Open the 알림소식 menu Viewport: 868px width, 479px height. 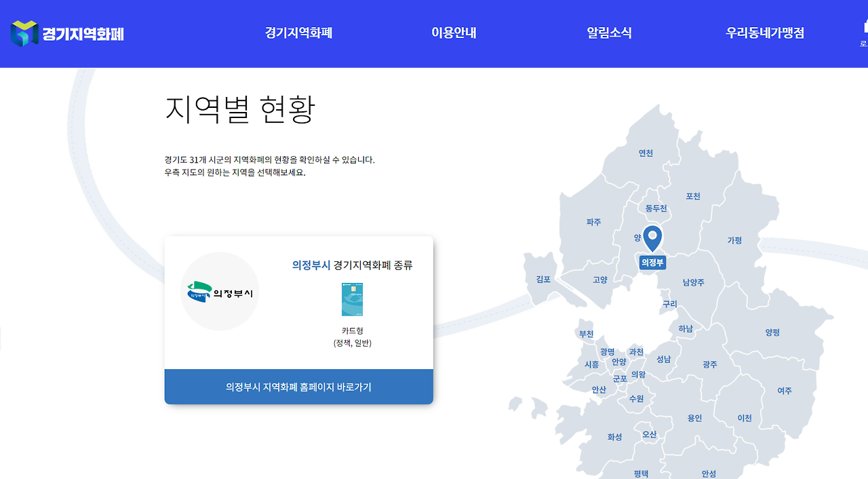(x=609, y=32)
